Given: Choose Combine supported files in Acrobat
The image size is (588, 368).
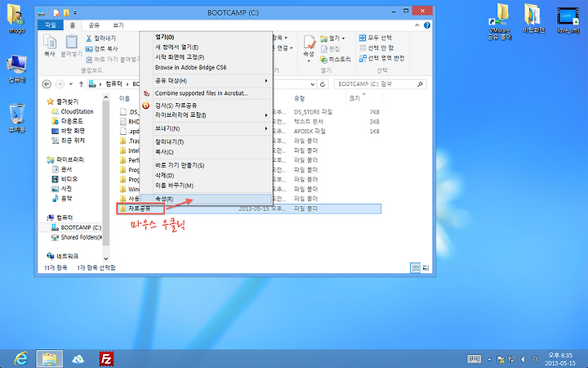Looking at the screenshot, I should click(x=207, y=93).
